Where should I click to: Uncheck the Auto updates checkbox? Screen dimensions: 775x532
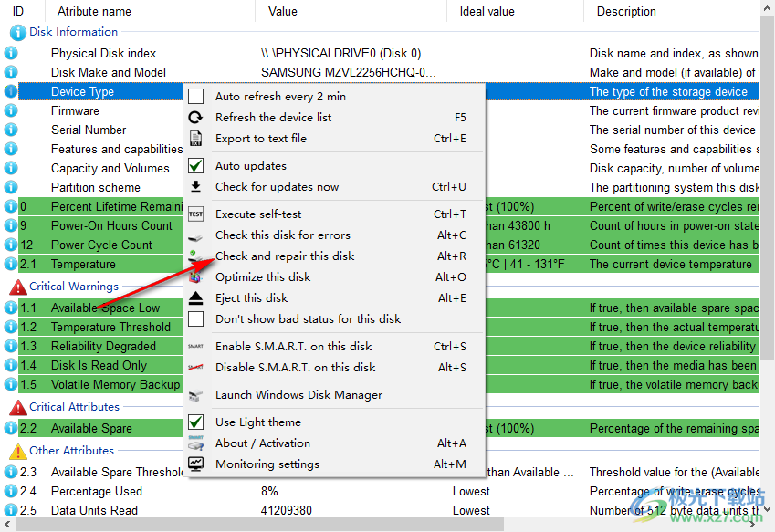195,166
